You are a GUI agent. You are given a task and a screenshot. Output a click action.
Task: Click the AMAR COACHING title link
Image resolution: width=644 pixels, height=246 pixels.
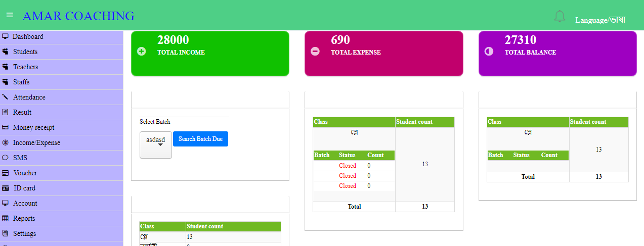pyautogui.click(x=78, y=16)
